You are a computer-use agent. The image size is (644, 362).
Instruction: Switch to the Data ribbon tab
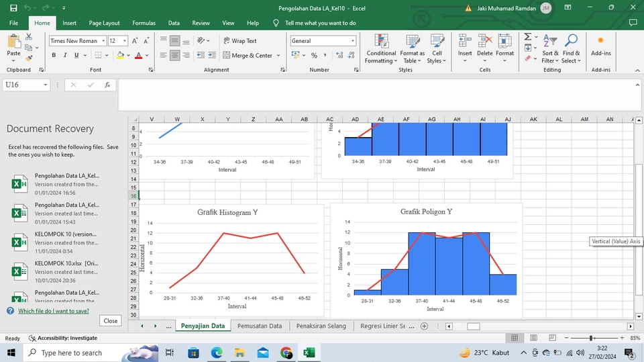pyautogui.click(x=174, y=23)
